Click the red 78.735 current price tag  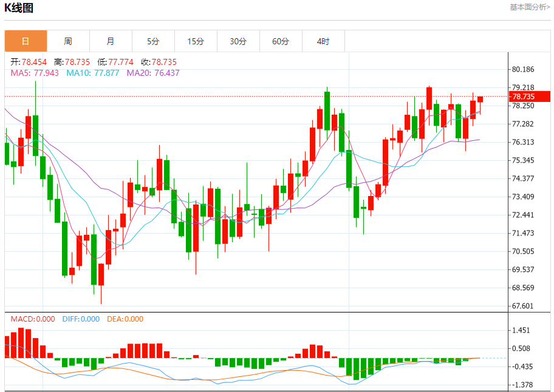[530, 96]
